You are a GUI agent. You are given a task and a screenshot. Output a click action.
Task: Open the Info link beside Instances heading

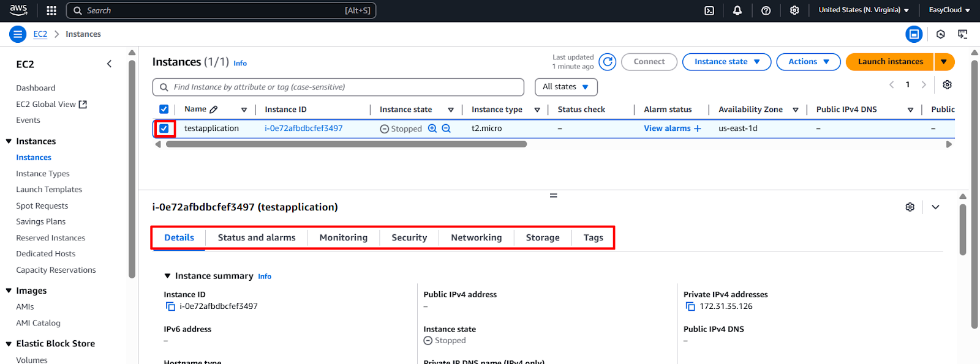click(x=240, y=63)
